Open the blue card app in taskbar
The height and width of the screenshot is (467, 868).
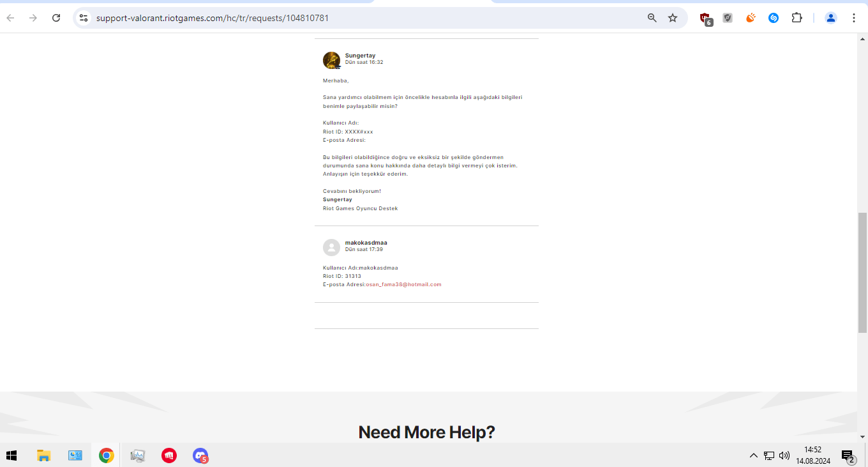click(75, 456)
